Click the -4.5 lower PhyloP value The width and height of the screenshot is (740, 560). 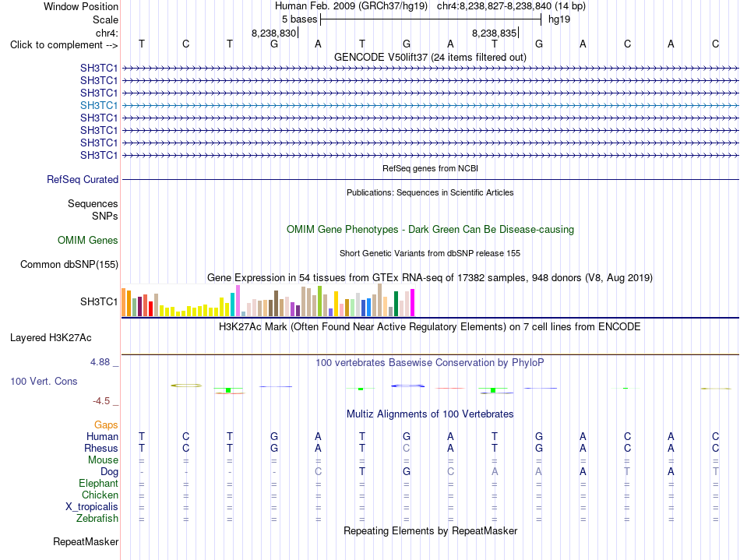[x=101, y=401]
